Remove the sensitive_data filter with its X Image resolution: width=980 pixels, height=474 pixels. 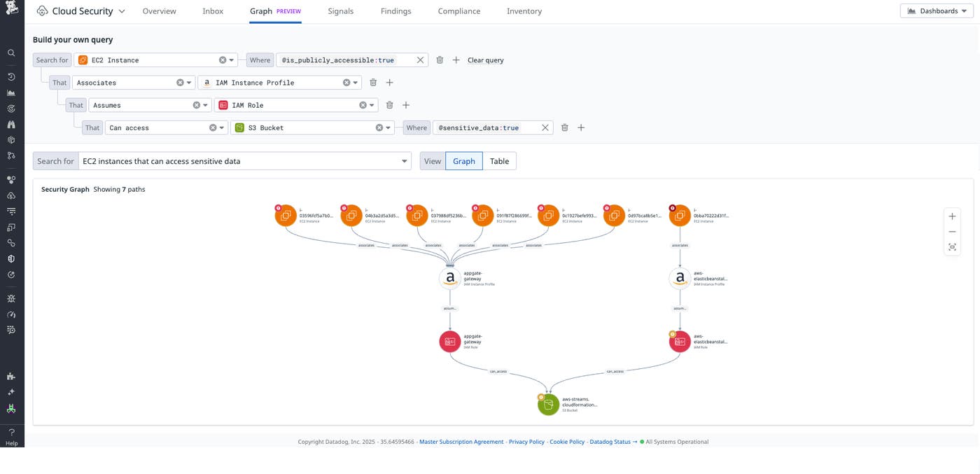click(545, 127)
